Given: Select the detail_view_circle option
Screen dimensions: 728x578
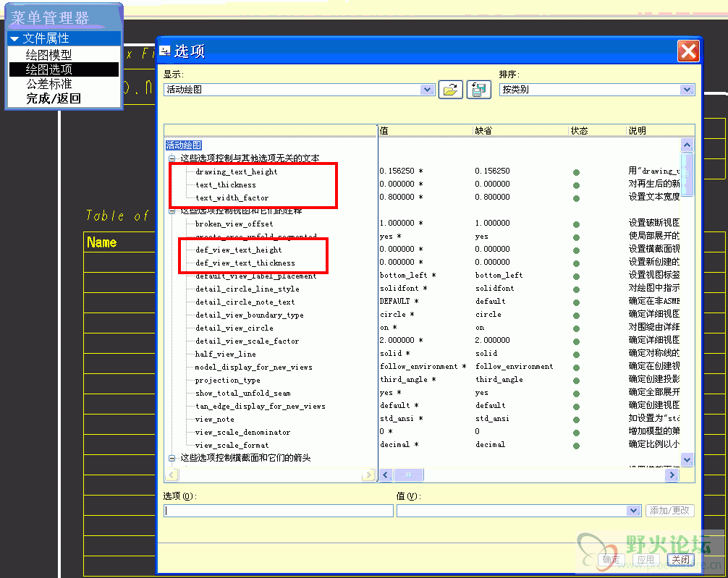Looking at the screenshot, I should coord(234,328).
